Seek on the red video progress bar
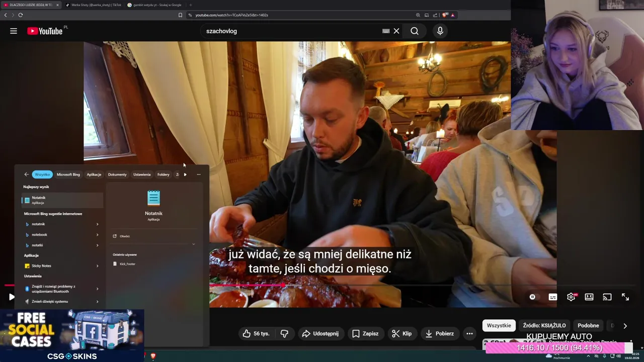This screenshot has height=362, width=644. click(247, 285)
